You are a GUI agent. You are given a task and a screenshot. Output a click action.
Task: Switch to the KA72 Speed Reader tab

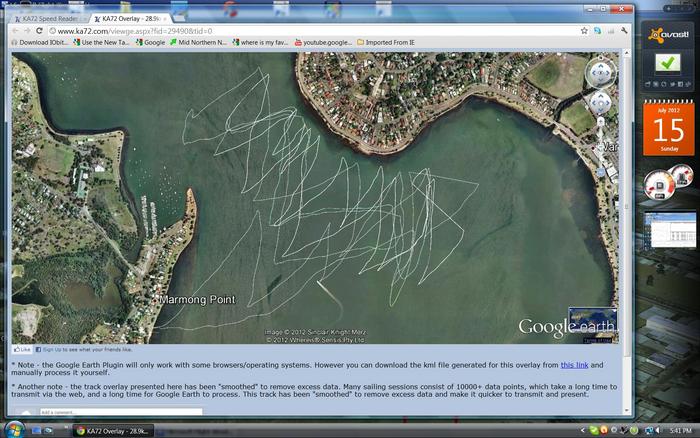(46, 18)
